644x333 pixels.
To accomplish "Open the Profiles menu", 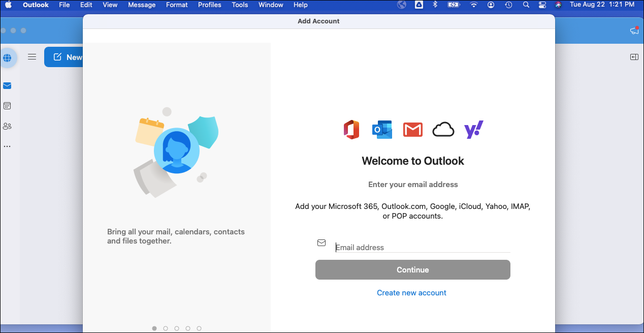I will click(x=209, y=5).
